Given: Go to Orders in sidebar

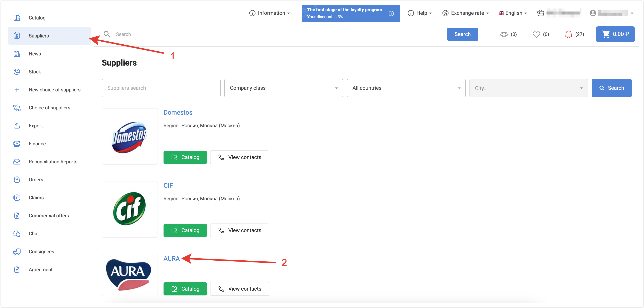Looking at the screenshot, I should (36, 179).
